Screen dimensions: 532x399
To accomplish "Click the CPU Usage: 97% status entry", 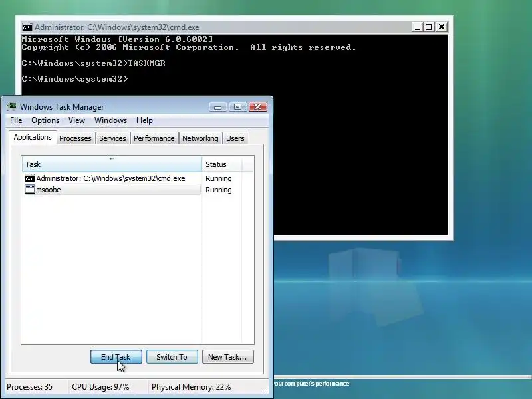I will (x=100, y=387).
